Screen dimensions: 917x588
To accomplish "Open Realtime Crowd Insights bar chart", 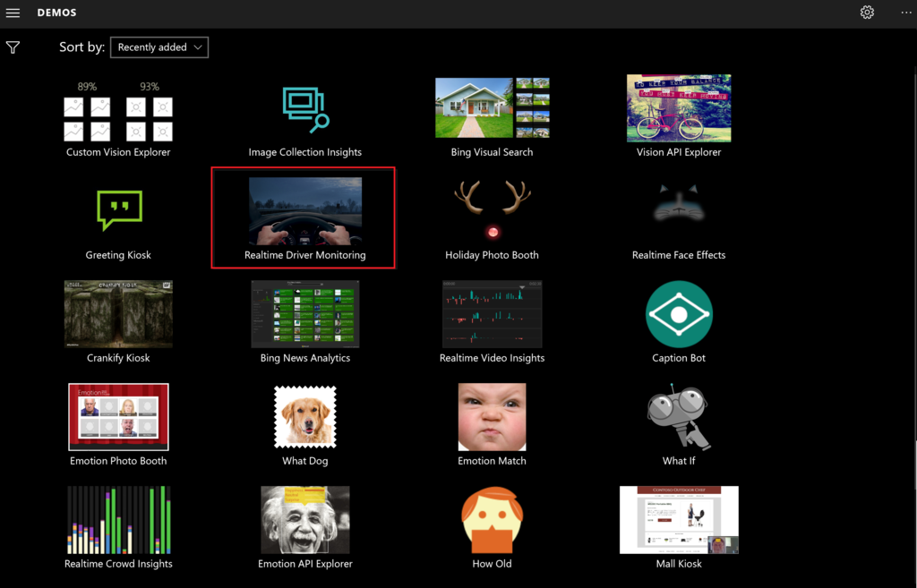I will [119, 520].
